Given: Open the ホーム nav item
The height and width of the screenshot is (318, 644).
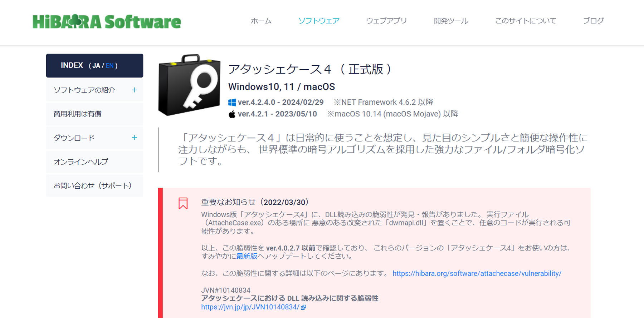Looking at the screenshot, I should [x=261, y=21].
